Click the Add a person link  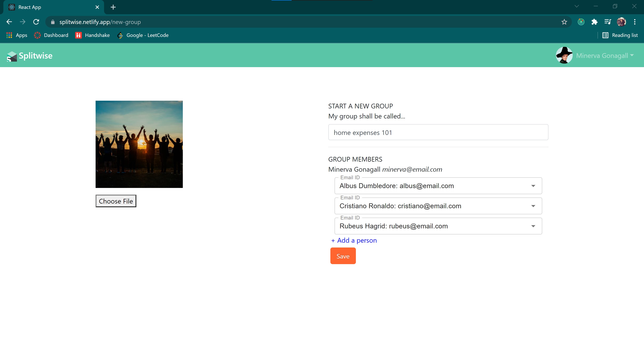tap(354, 240)
